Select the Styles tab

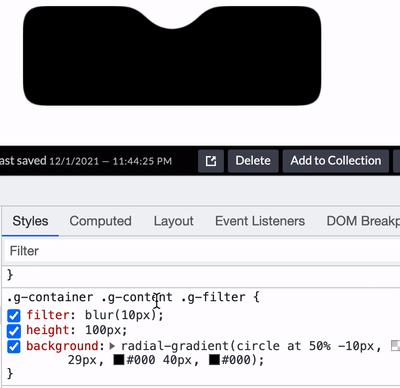[x=30, y=221]
